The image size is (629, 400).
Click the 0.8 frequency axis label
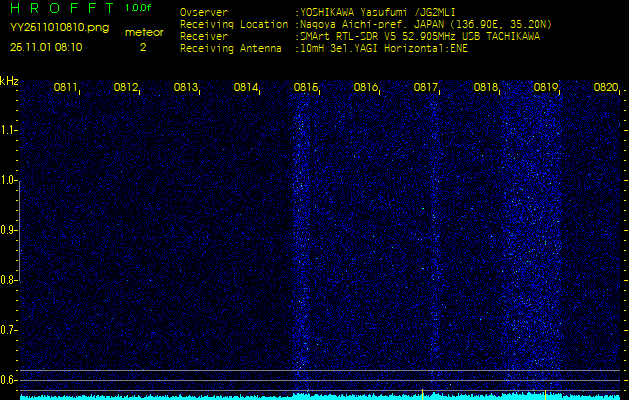point(7,280)
